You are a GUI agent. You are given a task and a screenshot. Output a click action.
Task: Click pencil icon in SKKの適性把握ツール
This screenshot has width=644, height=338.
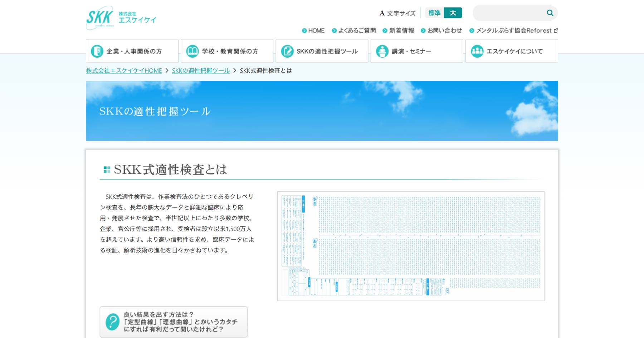point(287,51)
